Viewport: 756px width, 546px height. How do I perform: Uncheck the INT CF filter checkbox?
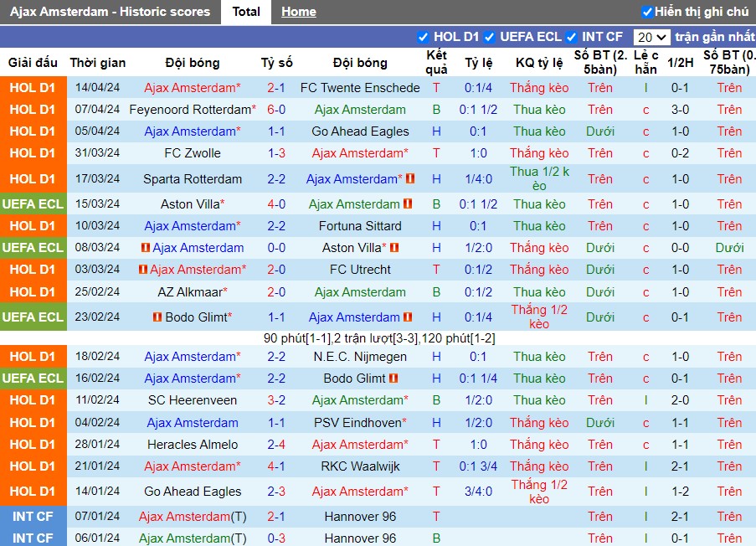click(571, 37)
